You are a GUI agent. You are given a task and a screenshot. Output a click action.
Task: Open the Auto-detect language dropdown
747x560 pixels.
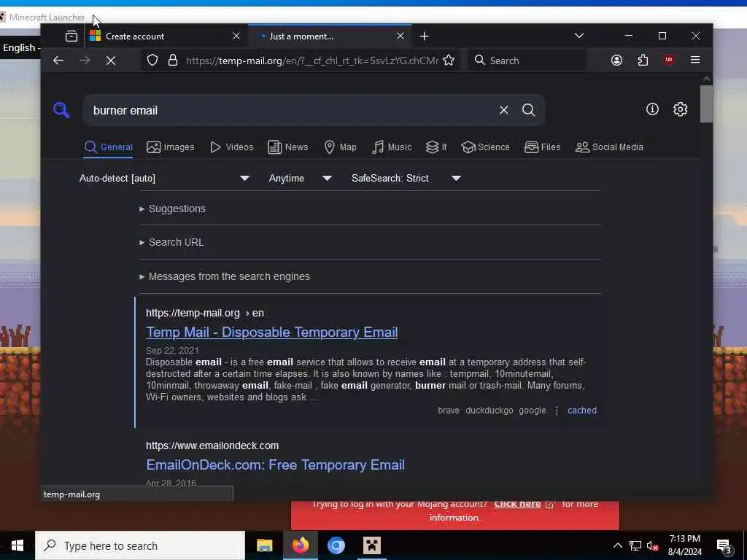point(164,178)
